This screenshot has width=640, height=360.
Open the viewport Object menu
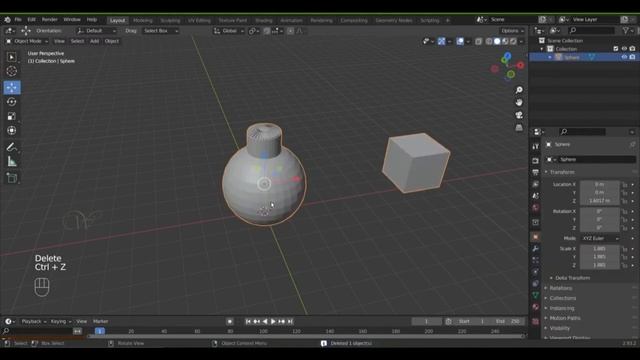(111, 41)
